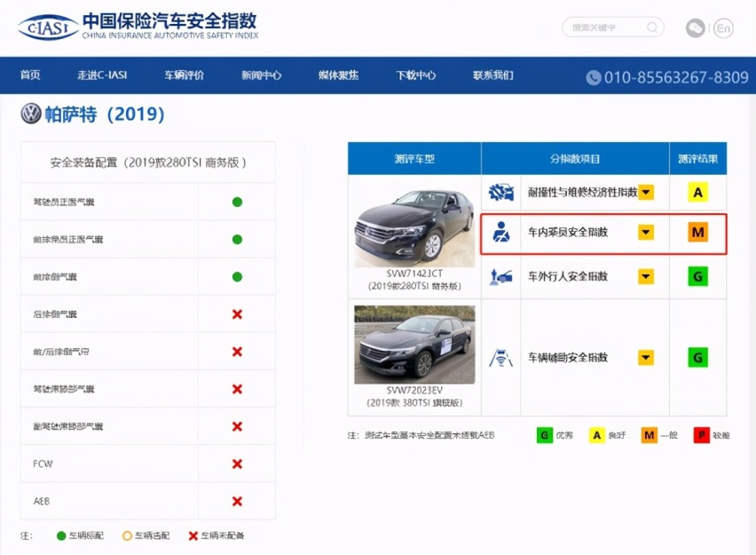Click the FCW row label

click(x=43, y=464)
